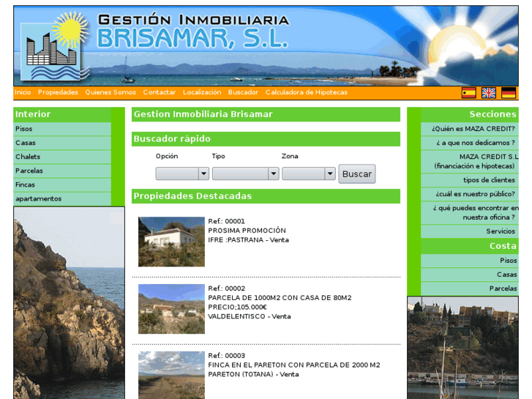Select Fincas in Interior sidebar
Screen dimensions: 532x399
click(x=62, y=184)
